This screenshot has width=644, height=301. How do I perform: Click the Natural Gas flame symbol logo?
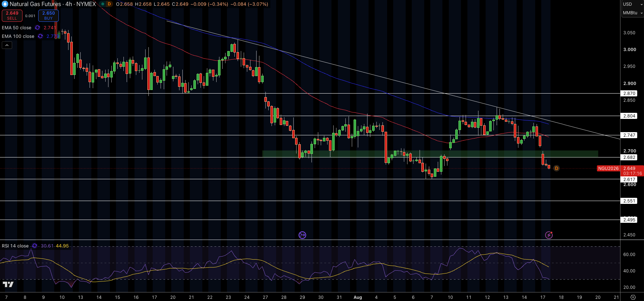click(5, 4)
